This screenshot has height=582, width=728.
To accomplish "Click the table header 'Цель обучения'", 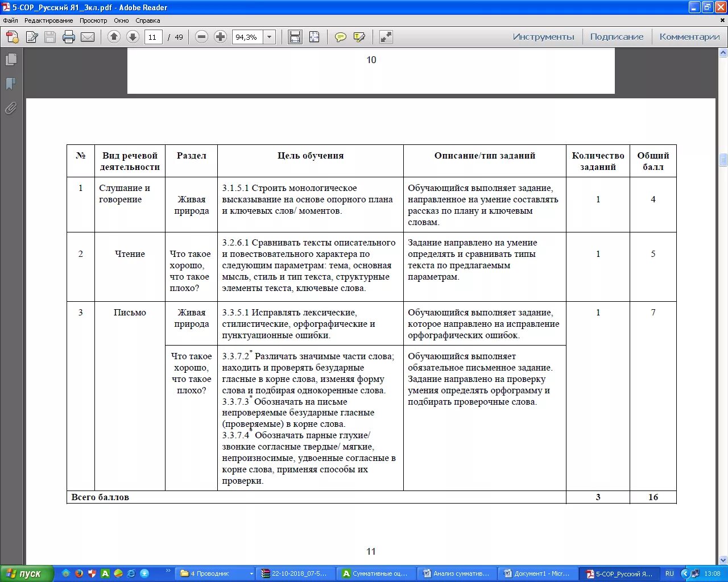I will click(x=311, y=156).
